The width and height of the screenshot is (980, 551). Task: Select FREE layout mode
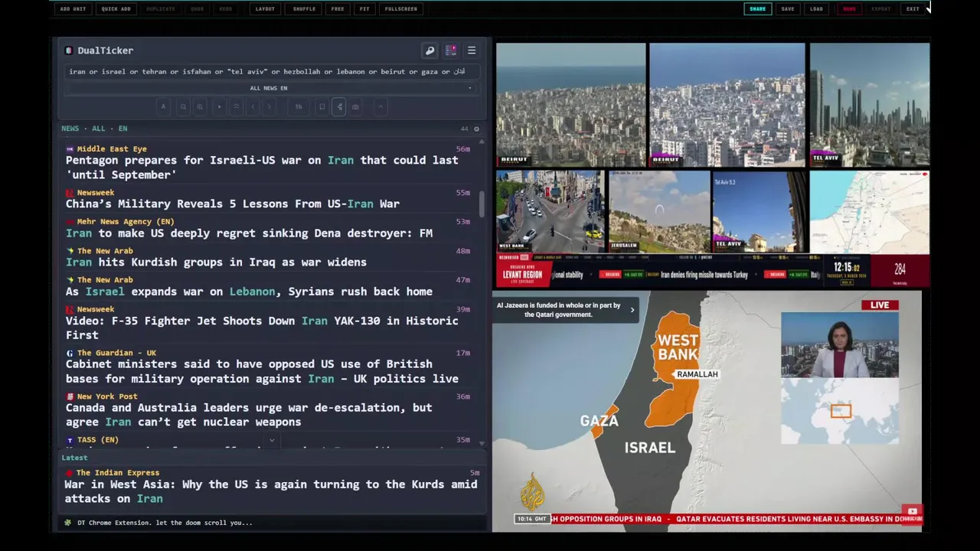pos(338,9)
